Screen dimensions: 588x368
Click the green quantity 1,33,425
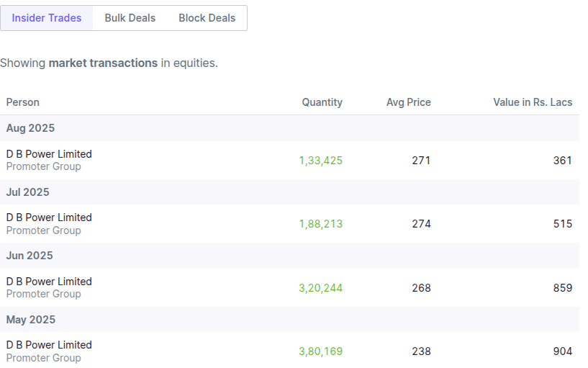coord(320,161)
